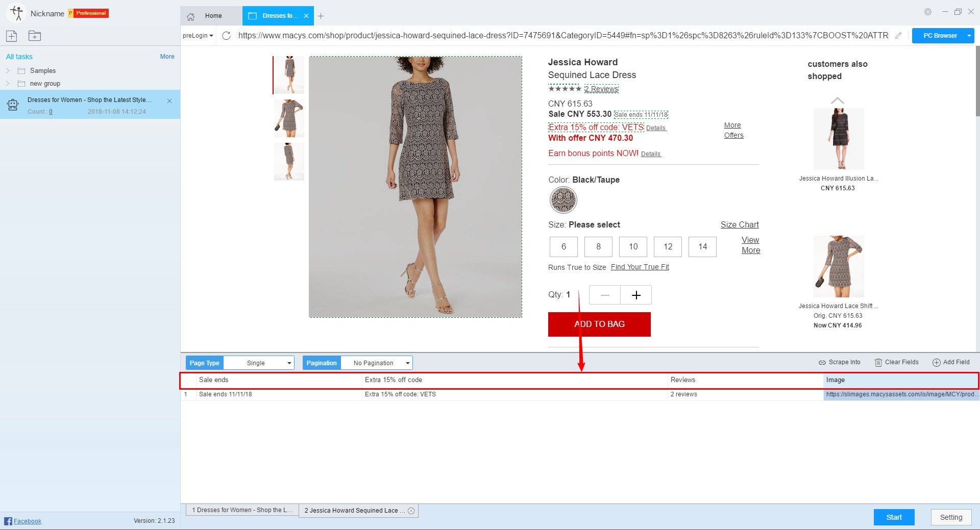Viewport: 980px width, 530px height.
Task: Select the Dresses fo... tab
Action: pyautogui.click(x=278, y=16)
